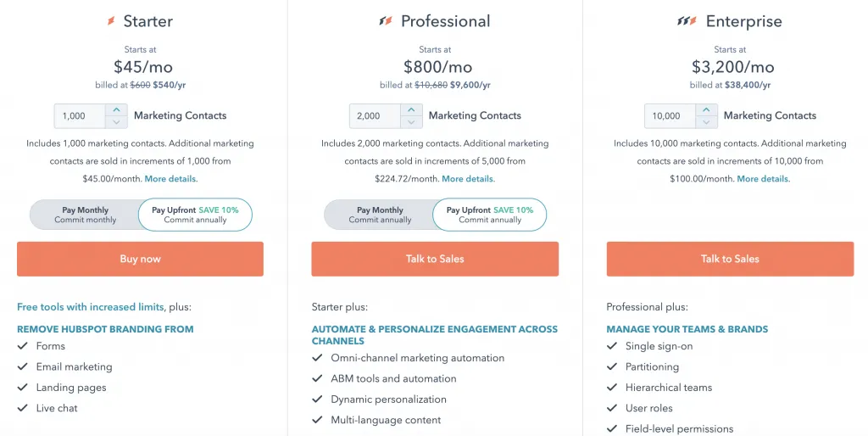Decrease Professional marketing contacts with down arrow

(411, 121)
